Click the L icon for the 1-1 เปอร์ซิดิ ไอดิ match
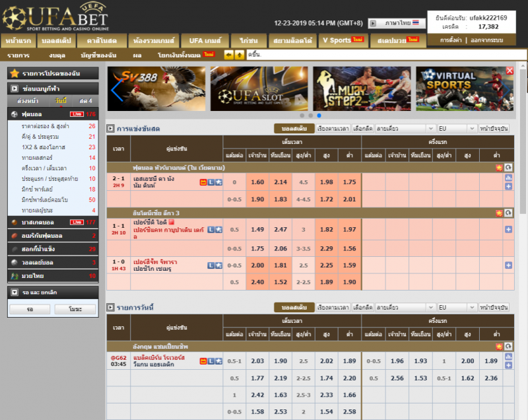 tap(211, 230)
